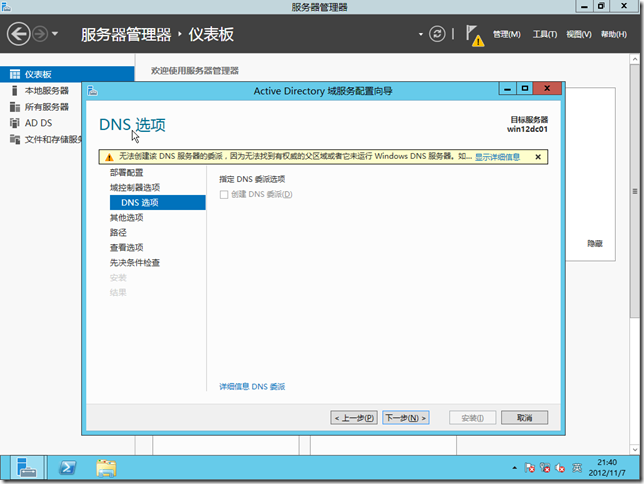
Task: Select AD DS in the sidebar
Action: coord(38,123)
